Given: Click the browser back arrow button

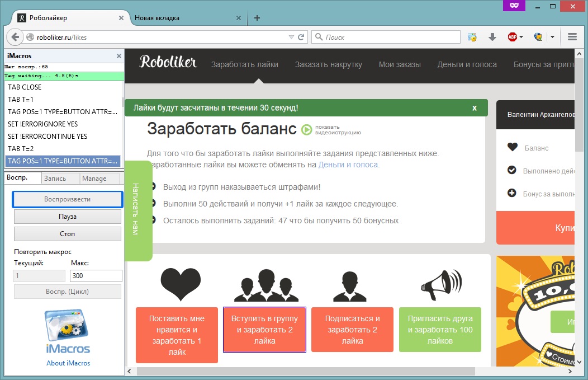Looking at the screenshot, I should click(15, 37).
